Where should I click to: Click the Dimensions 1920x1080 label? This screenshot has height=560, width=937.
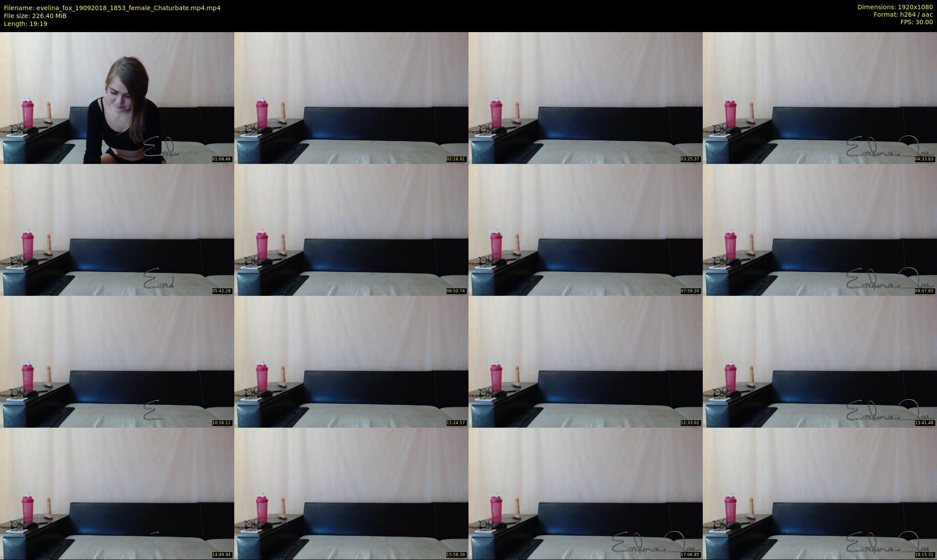895,7
